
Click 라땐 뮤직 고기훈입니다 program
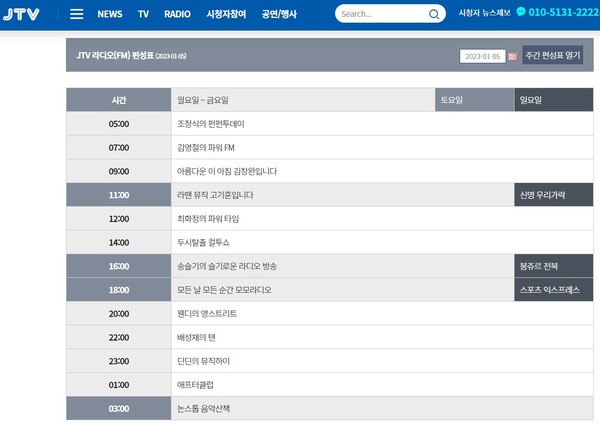point(215,195)
